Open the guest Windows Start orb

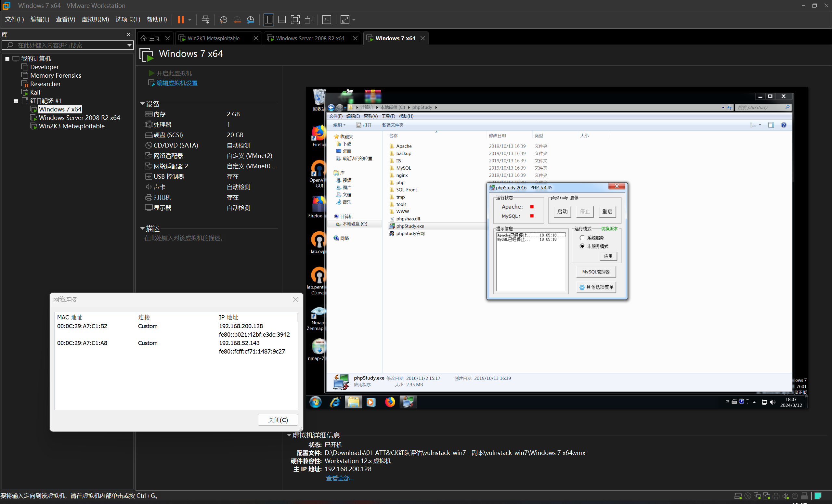[x=315, y=402]
